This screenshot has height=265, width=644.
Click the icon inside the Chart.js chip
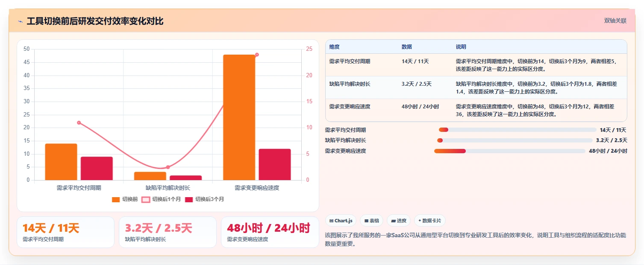tap(331, 221)
